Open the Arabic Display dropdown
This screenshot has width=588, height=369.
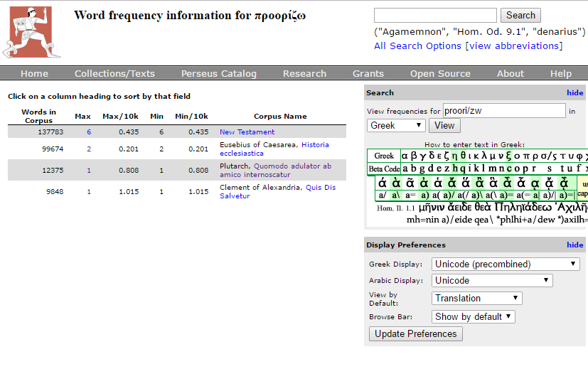[x=491, y=280]
